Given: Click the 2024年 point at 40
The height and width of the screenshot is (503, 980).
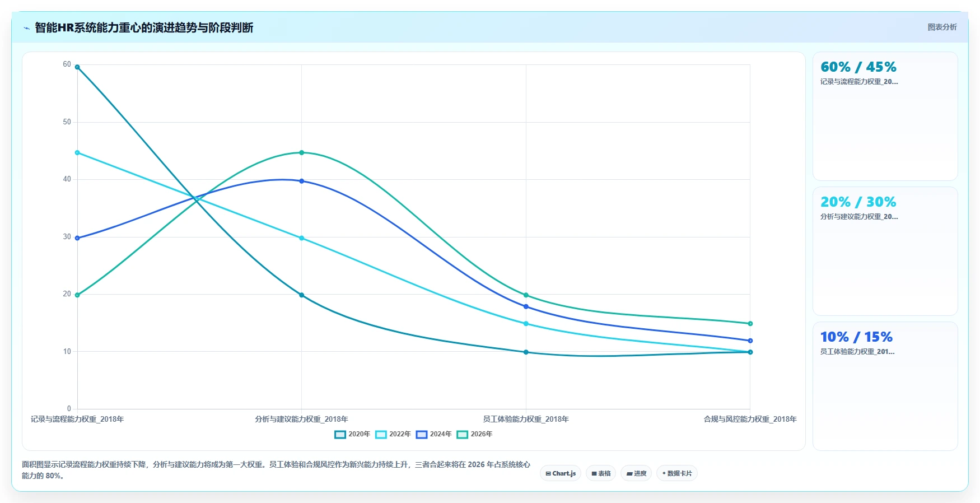Looking at the screenshot, I should [302, 181].
